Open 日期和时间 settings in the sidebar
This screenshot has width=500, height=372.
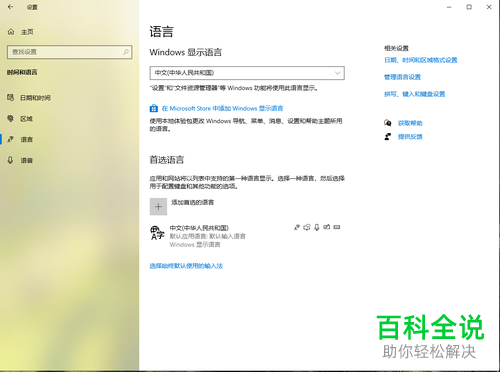(29, 98)
